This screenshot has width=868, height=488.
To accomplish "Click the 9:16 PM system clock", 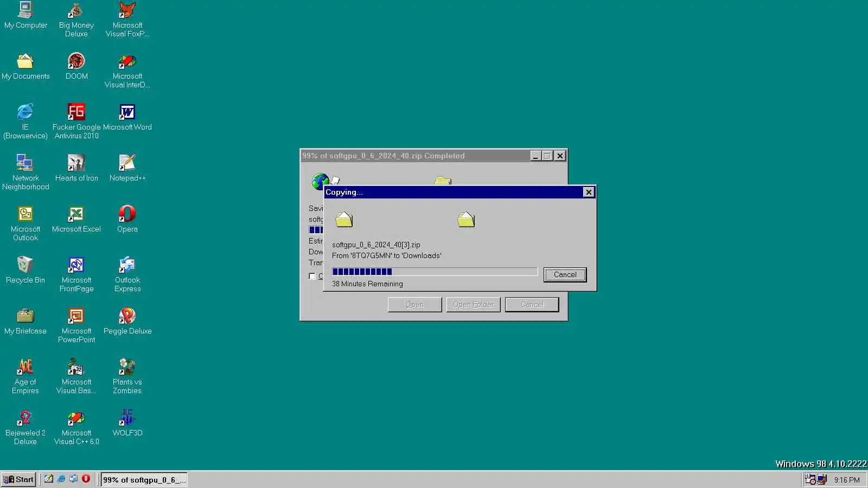I will coord(847,480).
